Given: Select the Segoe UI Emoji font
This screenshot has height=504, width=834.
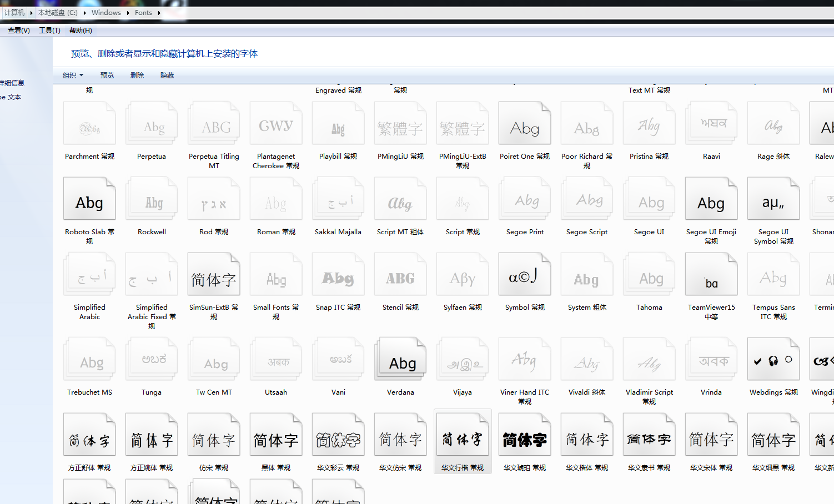Looking at the screenshot, I should pyautogui.click(x=711, y=199).
